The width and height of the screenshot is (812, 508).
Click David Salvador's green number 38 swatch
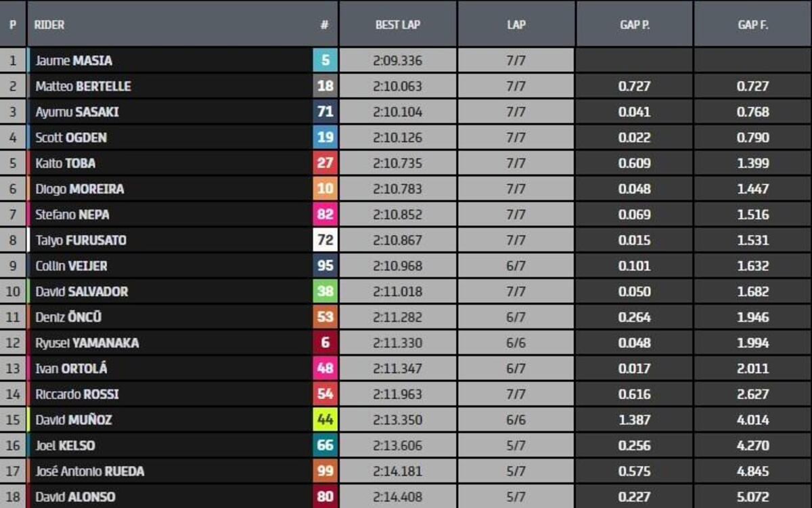[x=325, y=292]
